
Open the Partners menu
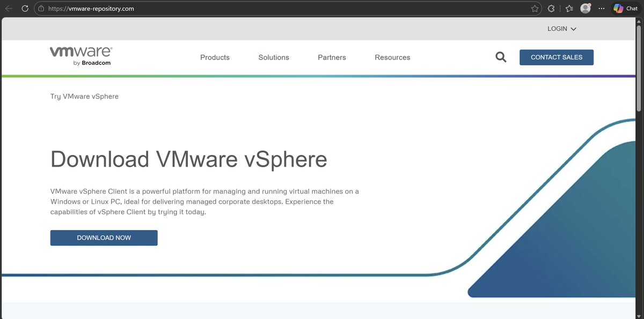332,57
